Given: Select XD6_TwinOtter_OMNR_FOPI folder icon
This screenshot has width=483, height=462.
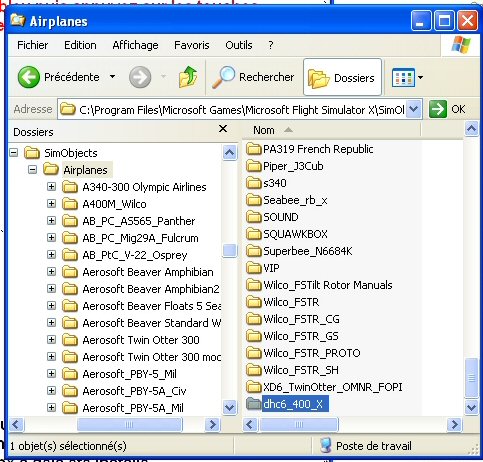Looking at the screenshot, I should [253, 387].
